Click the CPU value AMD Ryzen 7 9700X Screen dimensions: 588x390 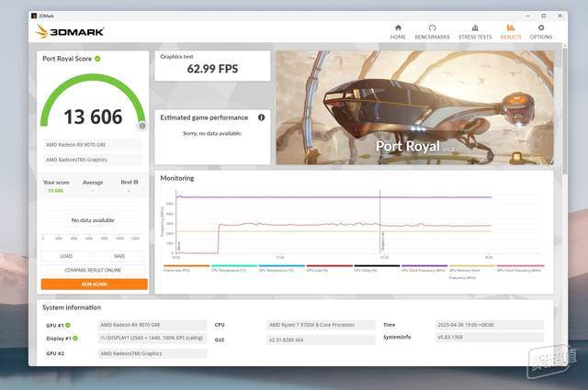tap(321, 325)
